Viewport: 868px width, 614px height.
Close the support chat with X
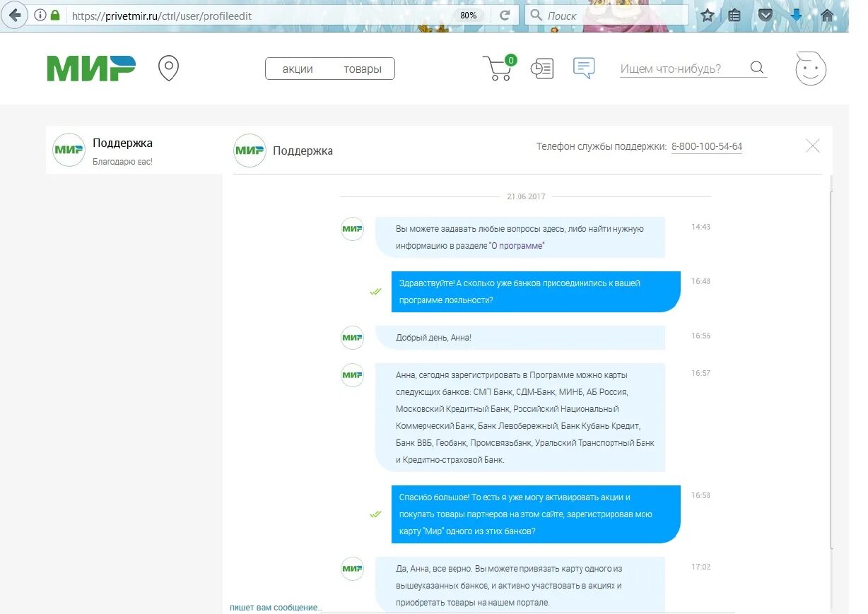(x=813, y=146)
